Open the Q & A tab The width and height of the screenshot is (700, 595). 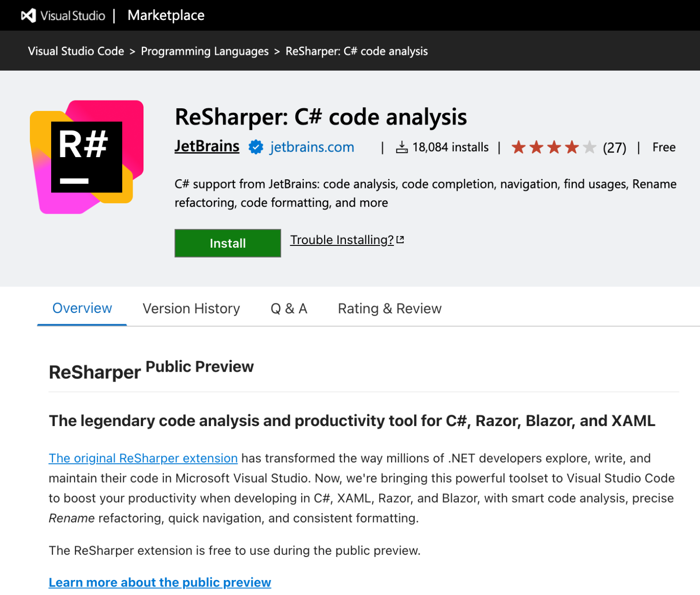[289, 308]
